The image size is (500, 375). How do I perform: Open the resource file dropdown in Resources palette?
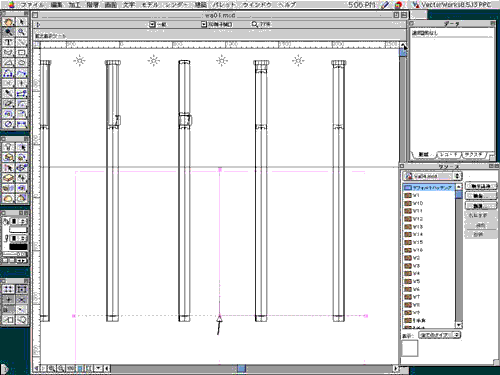point(432,176)
